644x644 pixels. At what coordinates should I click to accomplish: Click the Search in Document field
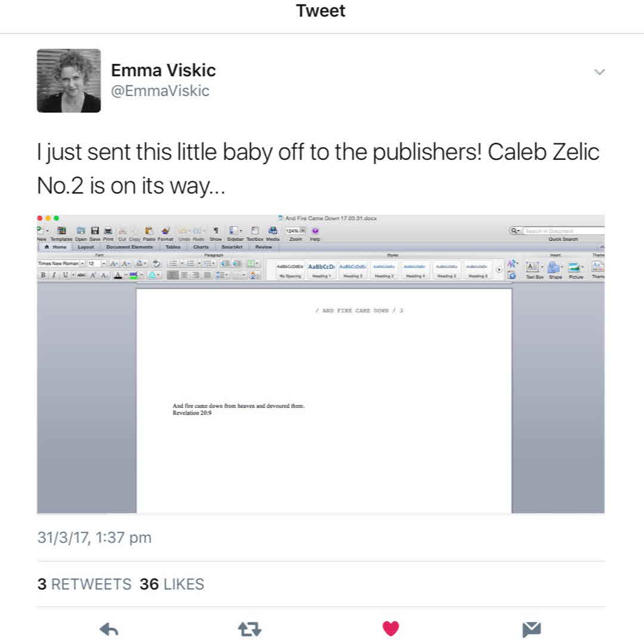(x=561, y=230)
